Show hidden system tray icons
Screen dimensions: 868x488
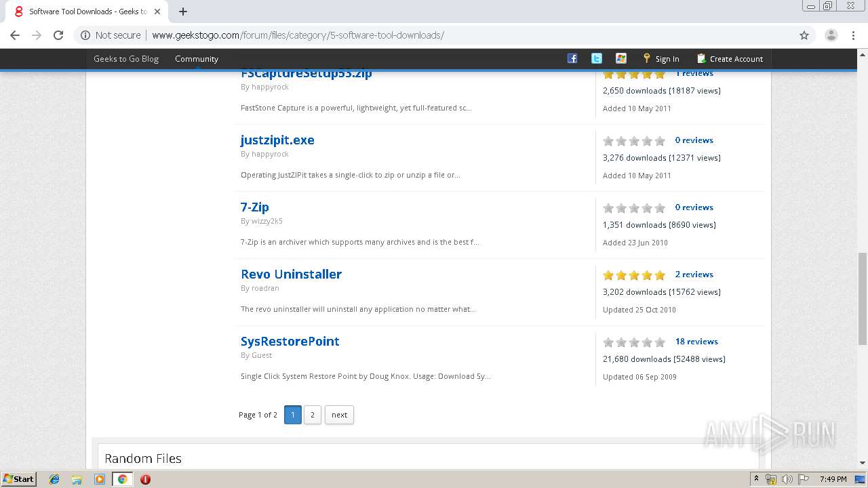coord(756,479)
